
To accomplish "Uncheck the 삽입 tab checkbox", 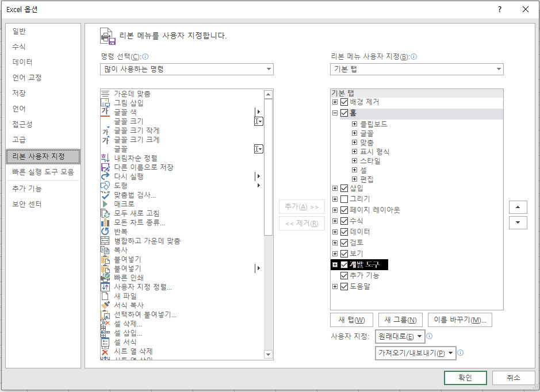I will (344, 189).
